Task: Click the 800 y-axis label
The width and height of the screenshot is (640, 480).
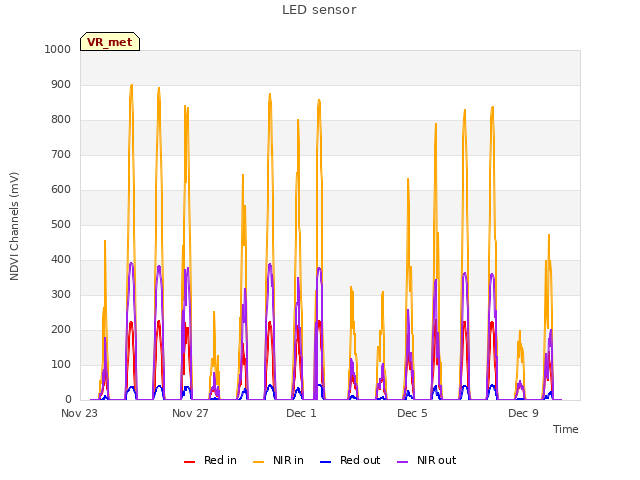Action: (61, 120)
